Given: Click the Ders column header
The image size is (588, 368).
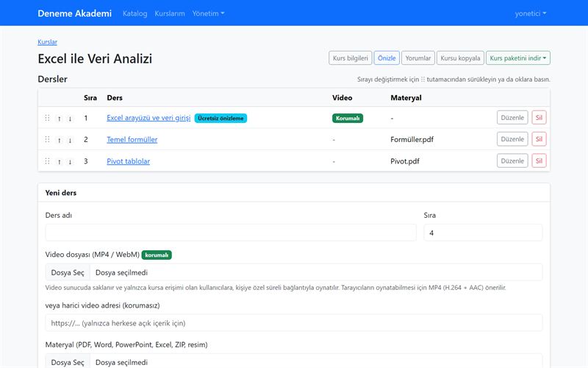Looking at the screenshot, I should (x=115, y=98).
